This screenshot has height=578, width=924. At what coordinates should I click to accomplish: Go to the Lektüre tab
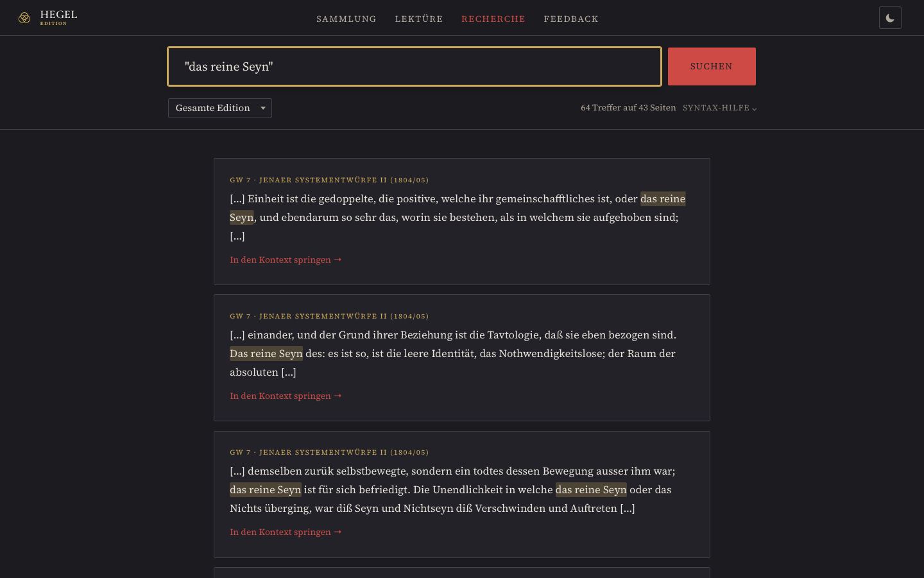[x=419, y=19]
